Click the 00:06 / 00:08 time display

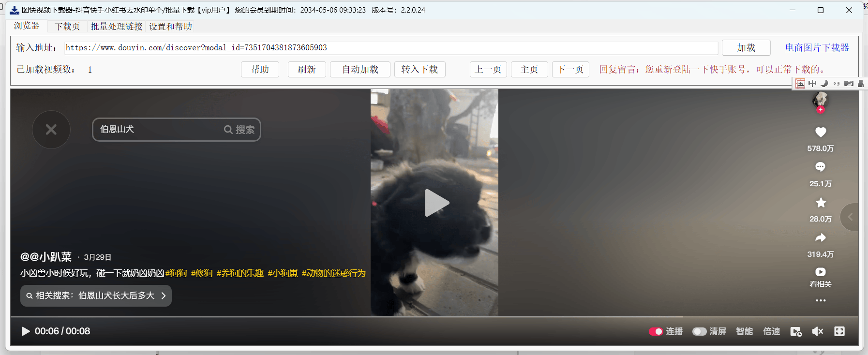(x=62, y=331)
